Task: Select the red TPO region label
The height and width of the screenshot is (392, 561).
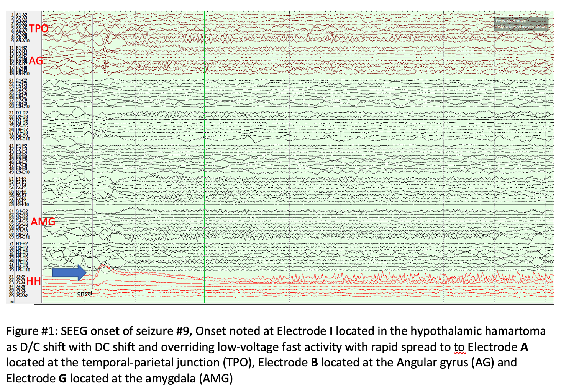Action: click(x=38, y=29)
